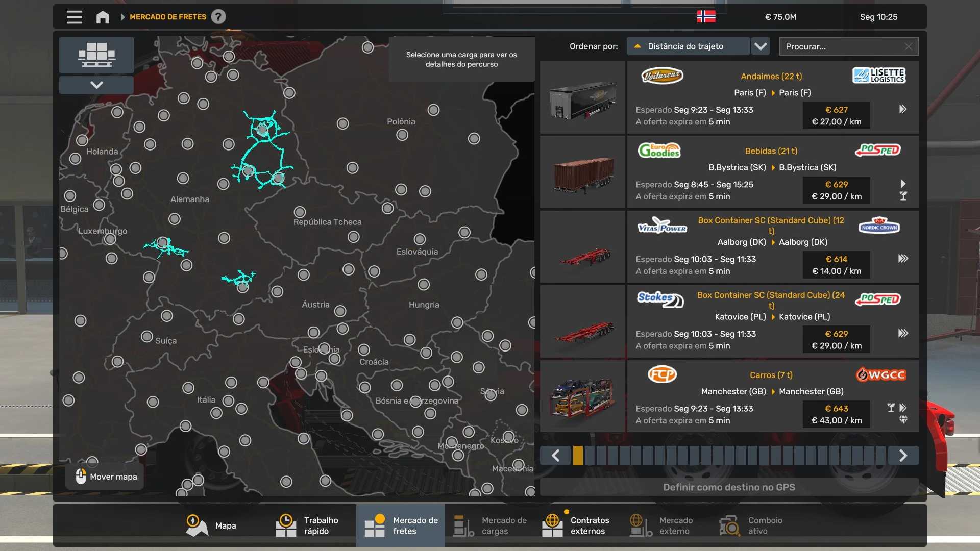Click the cargo pallet filter icon
980x551 pixels.
(96, 55)
